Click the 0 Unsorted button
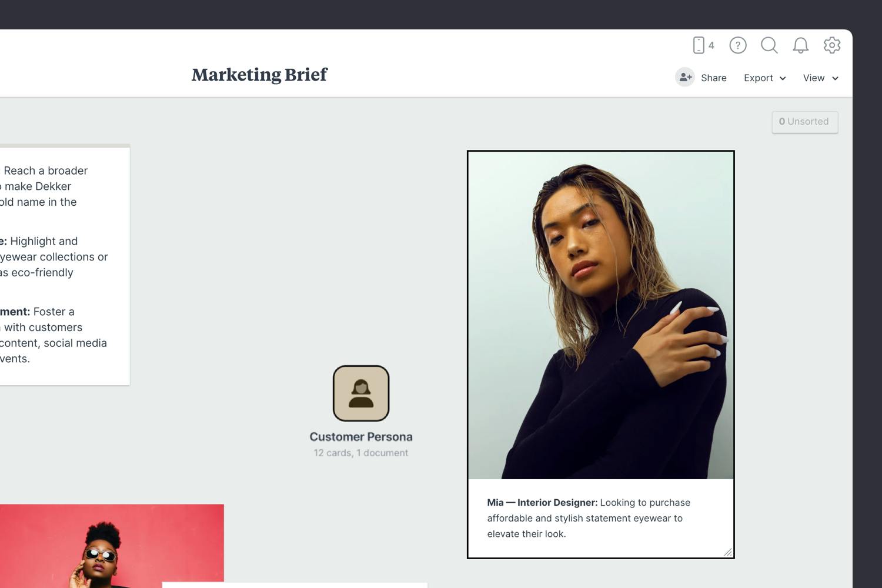The image size is (882, 588). point(805,122)
